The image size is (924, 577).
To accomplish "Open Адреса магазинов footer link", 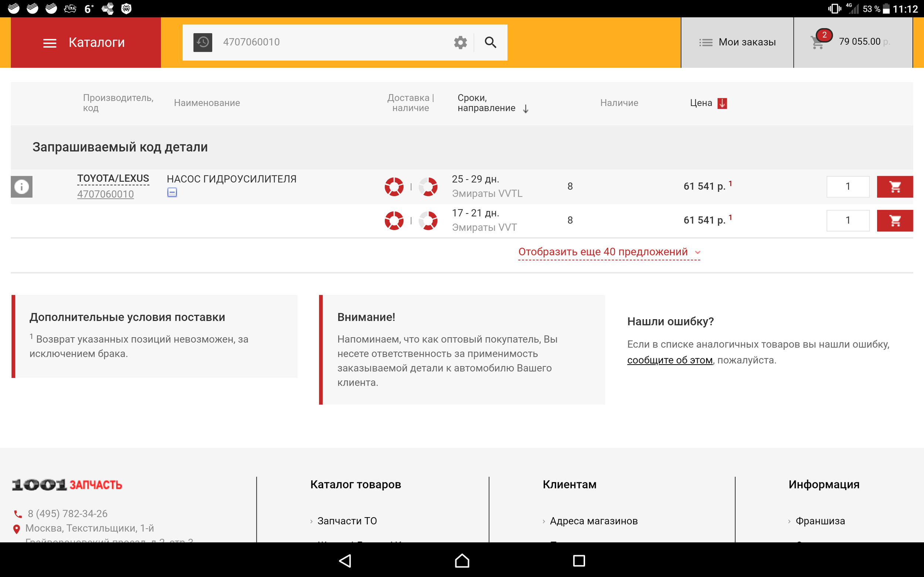I will tap(594, 521).
